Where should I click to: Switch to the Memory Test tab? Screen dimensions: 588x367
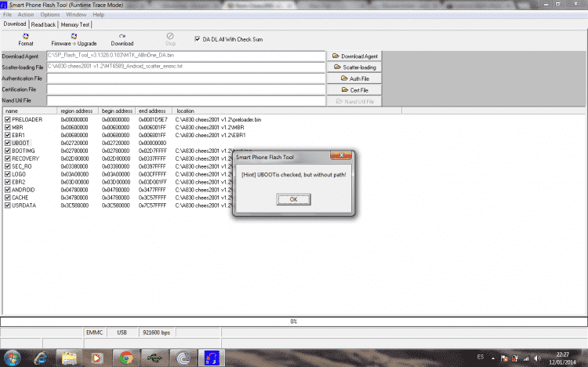pyautogui.click(x=75, y=24)
